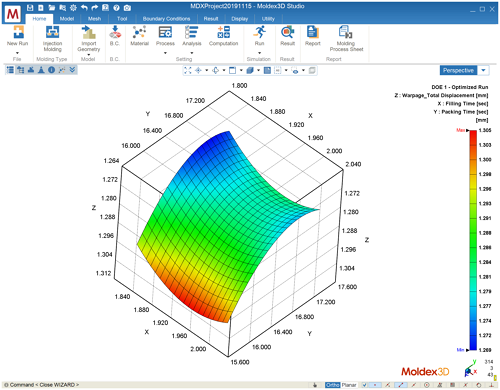Switch to the Tool tab
Image resolution: width=500 pixels, height=390 pixels.
click(x=122, y=19)
